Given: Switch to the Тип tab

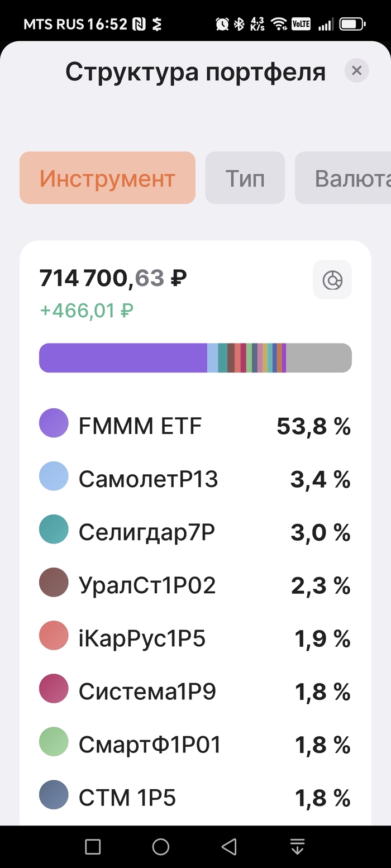Looking at the screenshot, I should point(245,178).
